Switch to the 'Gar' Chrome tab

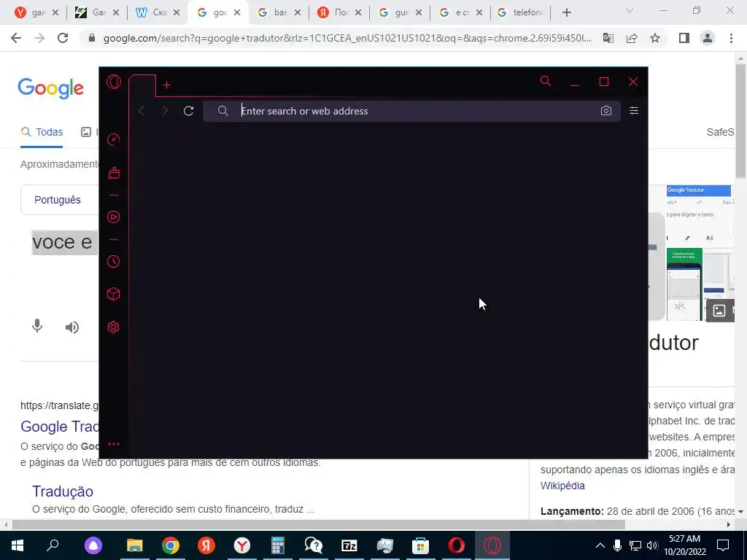pos(97,12)
